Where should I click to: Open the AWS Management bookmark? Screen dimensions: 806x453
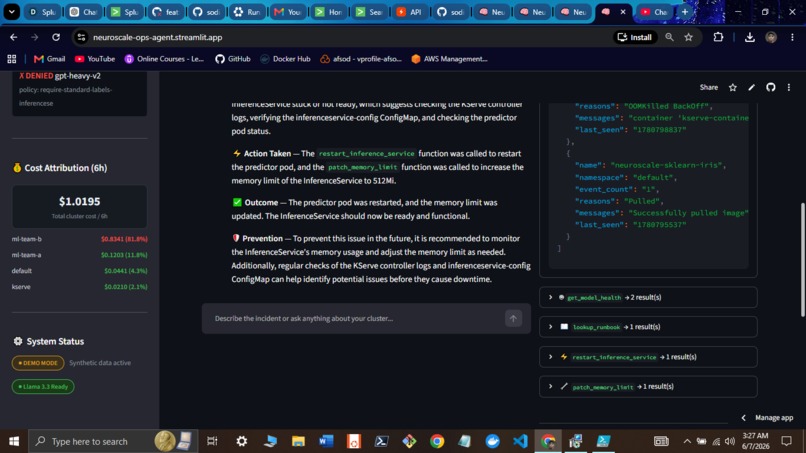pos(449,59)
